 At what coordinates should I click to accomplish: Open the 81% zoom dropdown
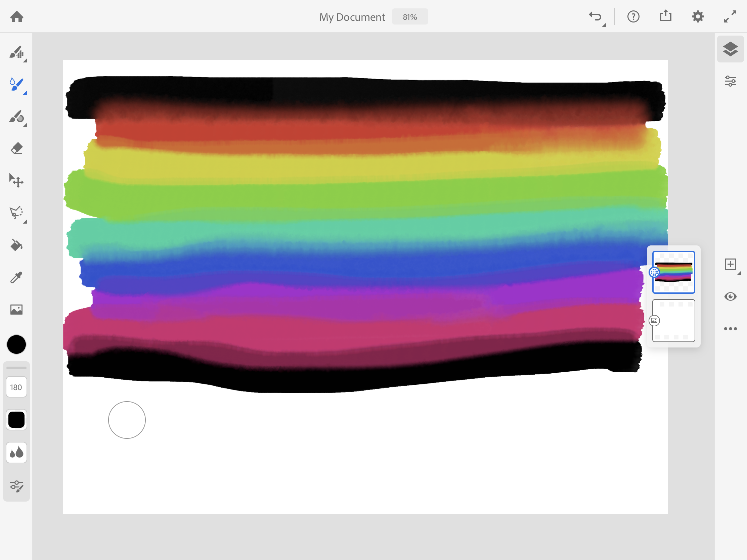point(410,16)
